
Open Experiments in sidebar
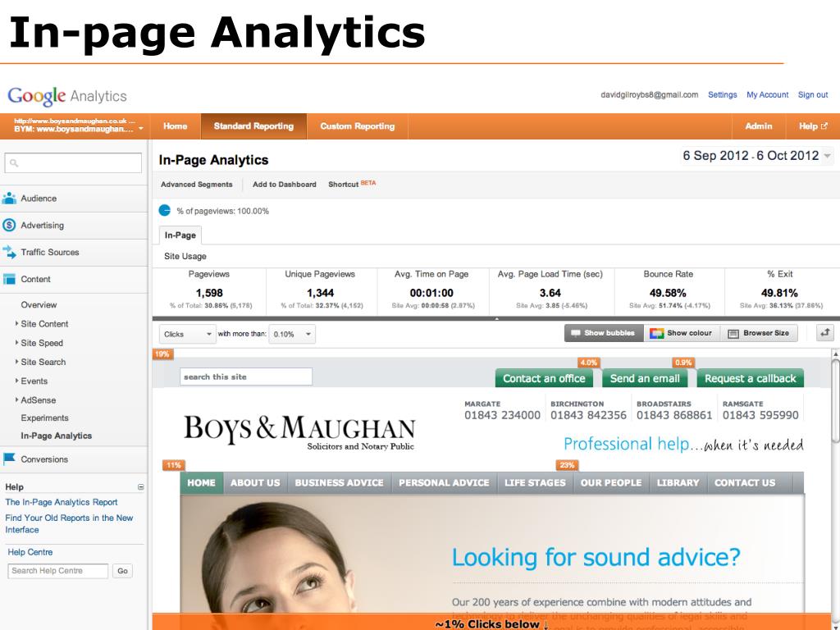(x=44, y=418)
